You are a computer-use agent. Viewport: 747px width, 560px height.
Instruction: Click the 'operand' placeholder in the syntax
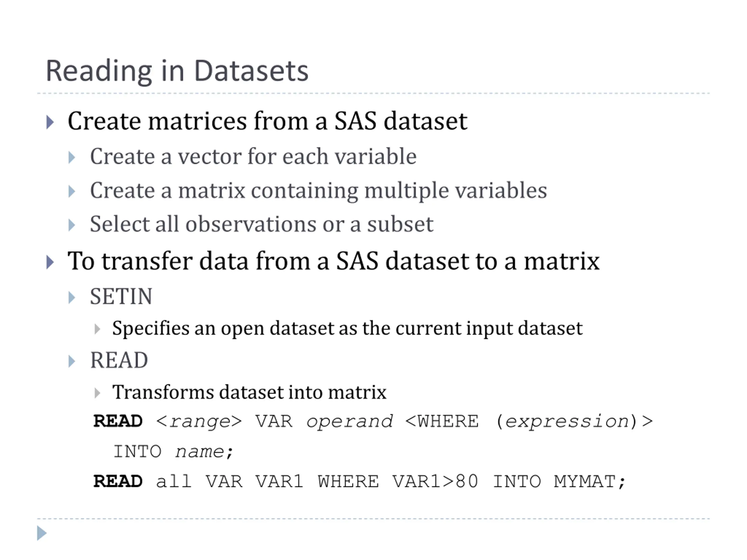pyautogui.click(x=350, y=422)
